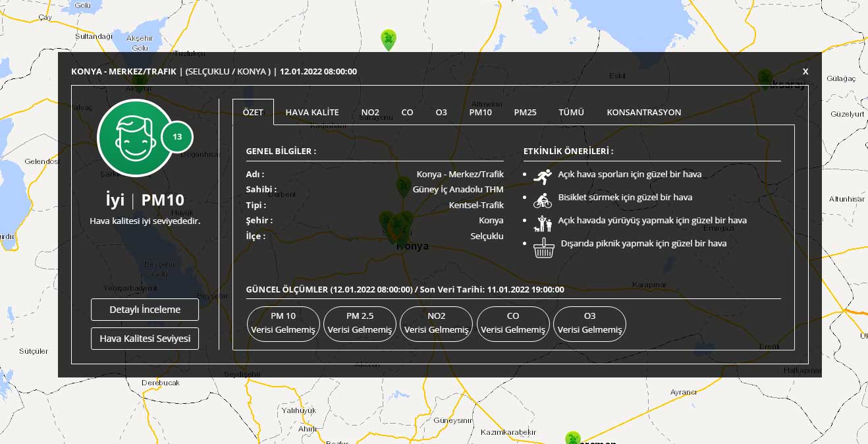Click the green map marker above the popup
Screen dimensions: 868x444
pyautogui.click(x=389, y=40)
